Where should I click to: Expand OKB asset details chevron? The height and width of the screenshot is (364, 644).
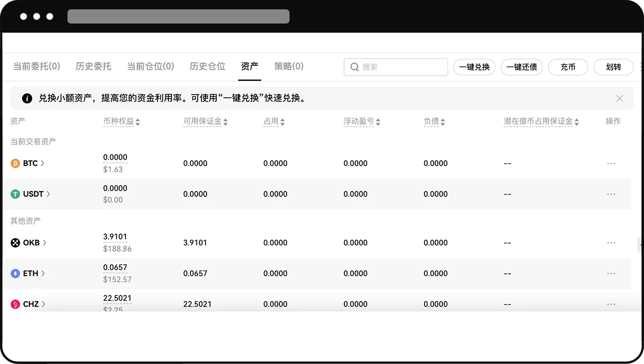45,243
